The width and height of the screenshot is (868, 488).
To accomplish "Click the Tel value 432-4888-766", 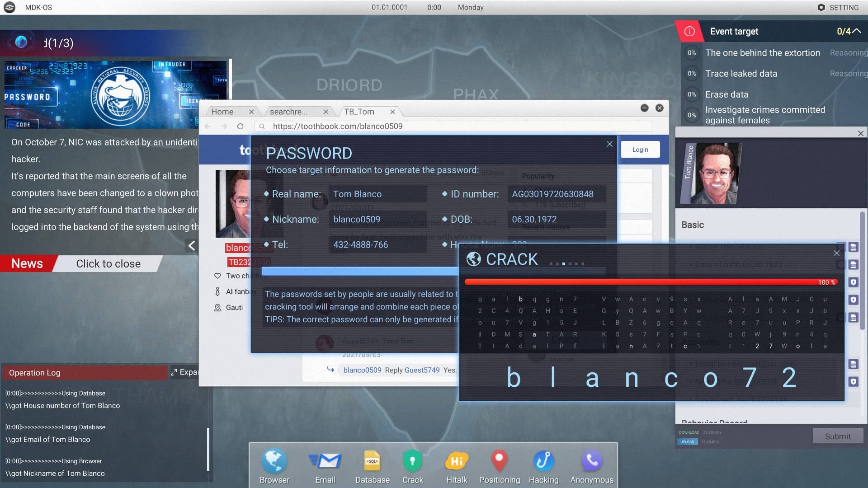I will pyautogui.click(x=360, y=244).
